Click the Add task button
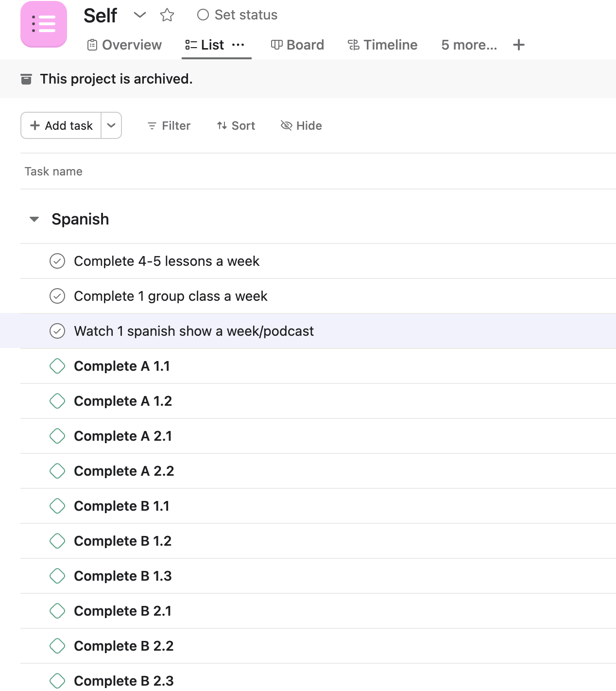The width and height of the screenshot is (616, 691). click(x=61, y=125)
